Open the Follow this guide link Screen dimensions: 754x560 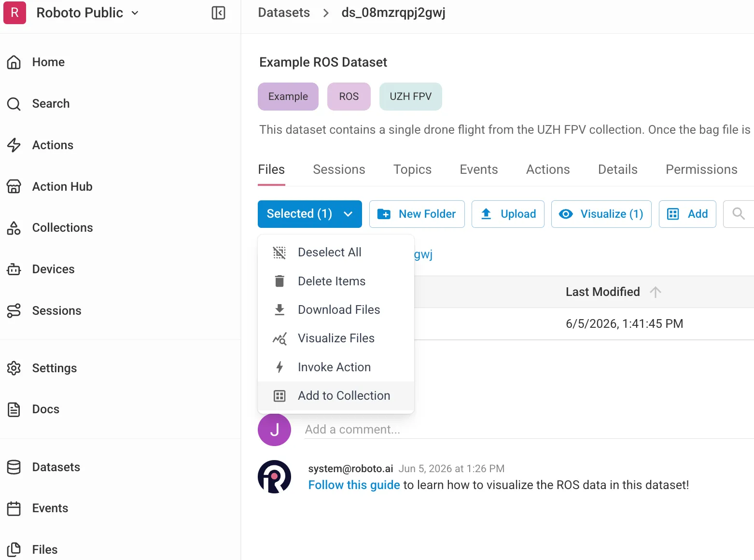tap(354, 485)
